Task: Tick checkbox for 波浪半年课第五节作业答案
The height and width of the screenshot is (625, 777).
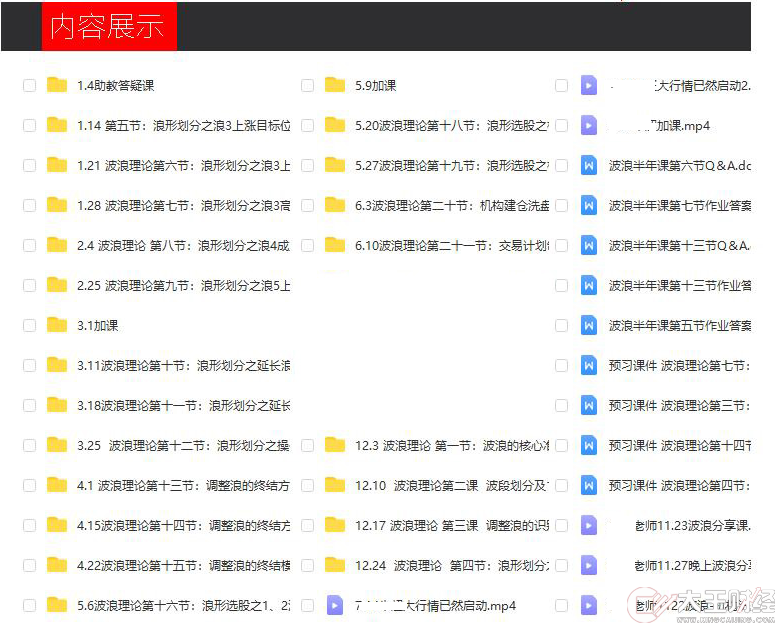Action: point(561,325)
